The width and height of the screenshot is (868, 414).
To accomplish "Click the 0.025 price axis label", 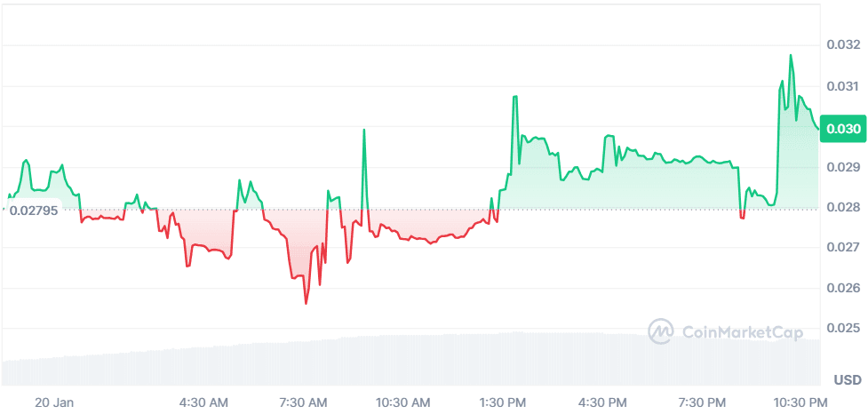I will click(x=841, y=329).
